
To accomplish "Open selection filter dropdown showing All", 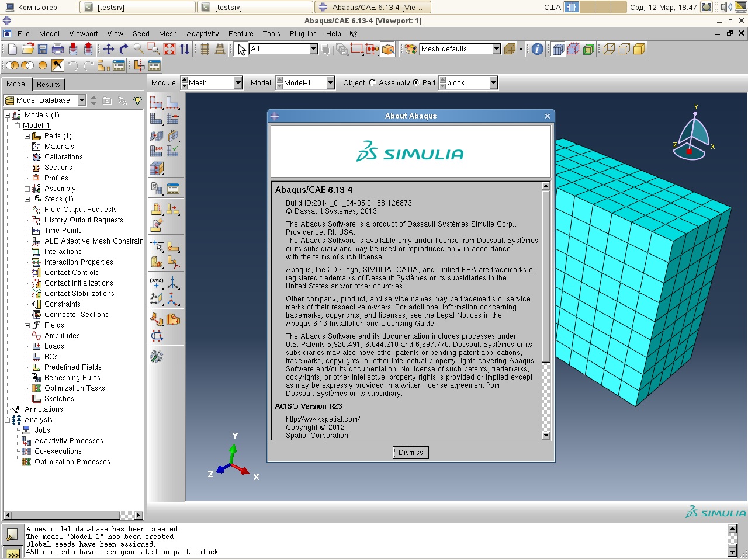I will (313, 49).
